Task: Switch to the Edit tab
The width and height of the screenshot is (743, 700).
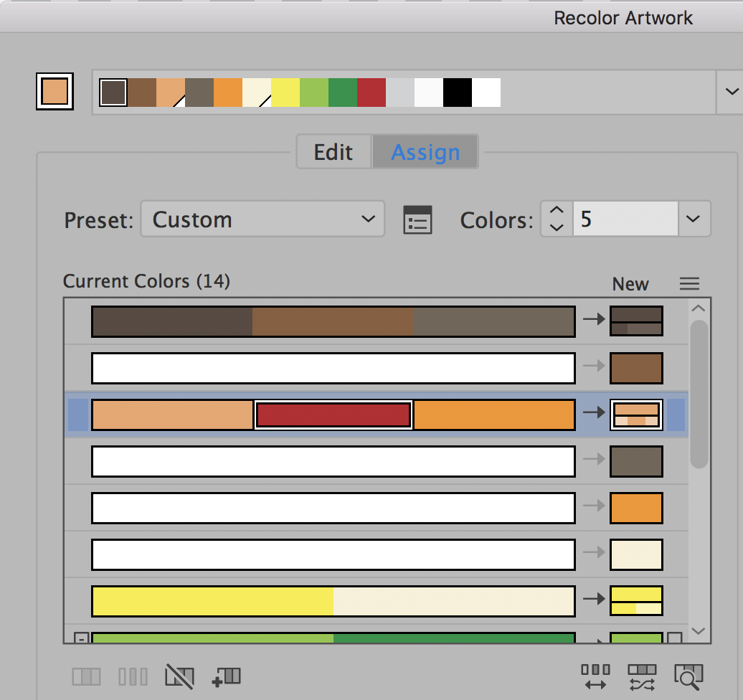Action: pyautogui.click(x=333, y=152)
